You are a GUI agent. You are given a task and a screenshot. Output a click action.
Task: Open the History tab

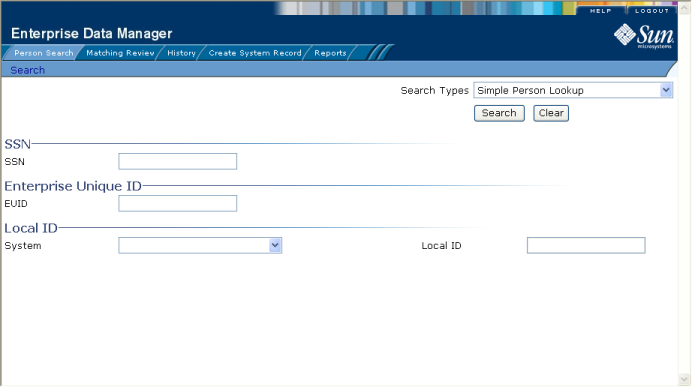(x=181, y=53)
